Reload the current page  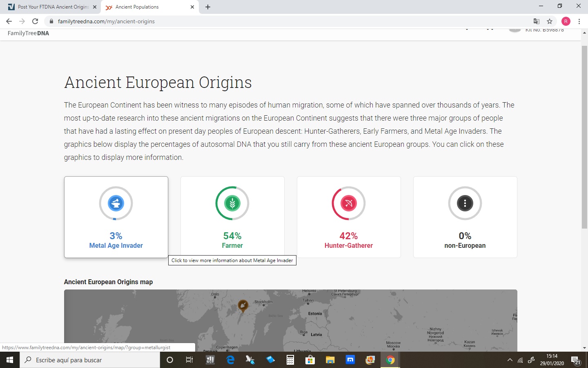(x=35, y=21)
